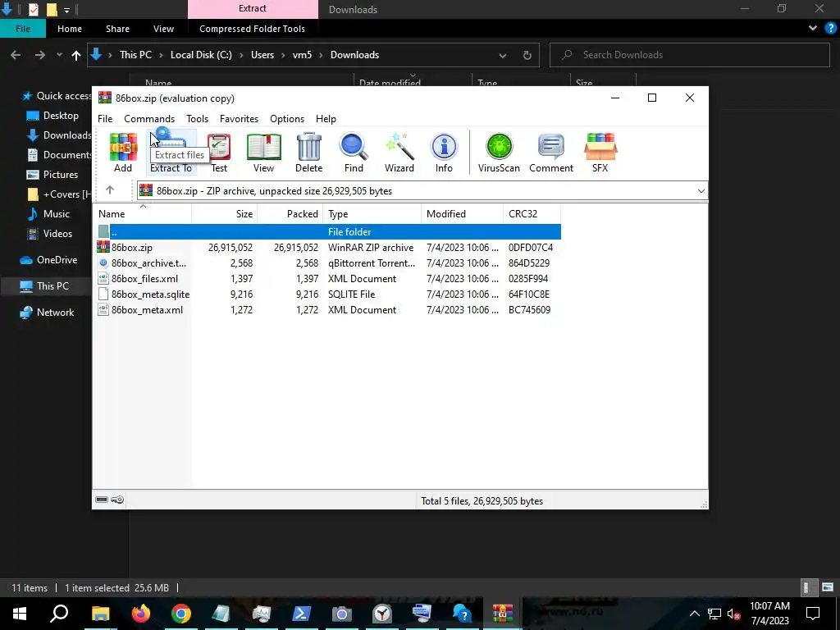Click 'Users' breadcrumb in address bar
The image size is (840, 630).
tap(262, 55)
